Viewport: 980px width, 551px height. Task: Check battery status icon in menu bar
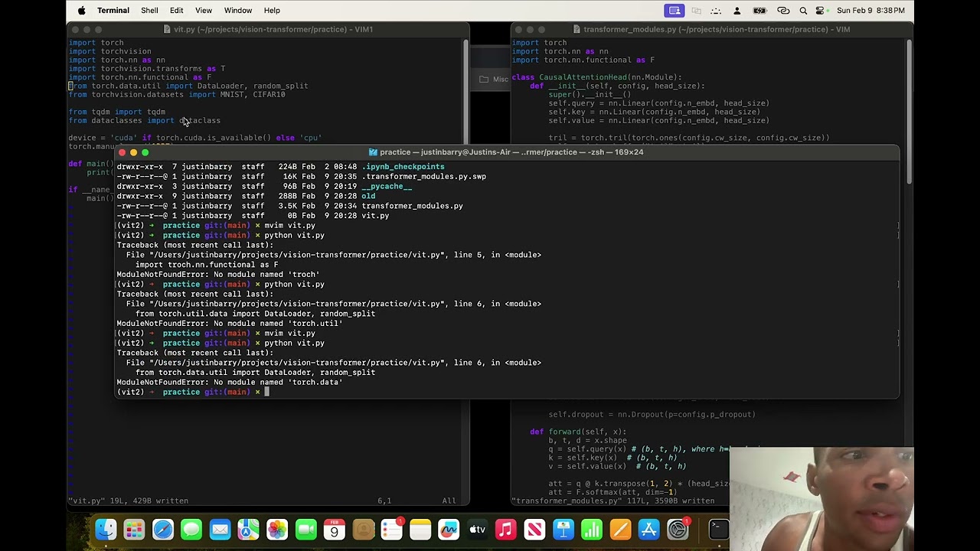click(759, 11)
